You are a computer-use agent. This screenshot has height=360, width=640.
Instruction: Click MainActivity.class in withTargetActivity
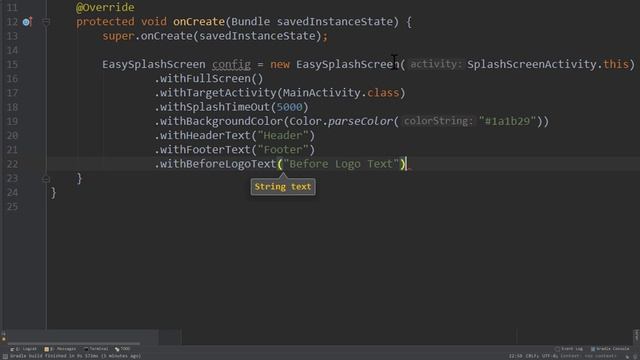click(341, 93)
